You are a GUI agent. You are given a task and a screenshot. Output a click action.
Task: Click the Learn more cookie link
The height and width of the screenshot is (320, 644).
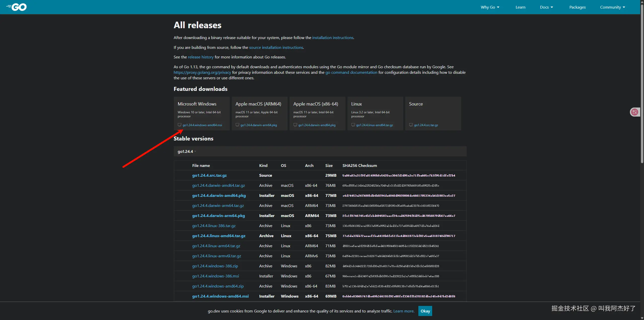(x=404, y=311)
